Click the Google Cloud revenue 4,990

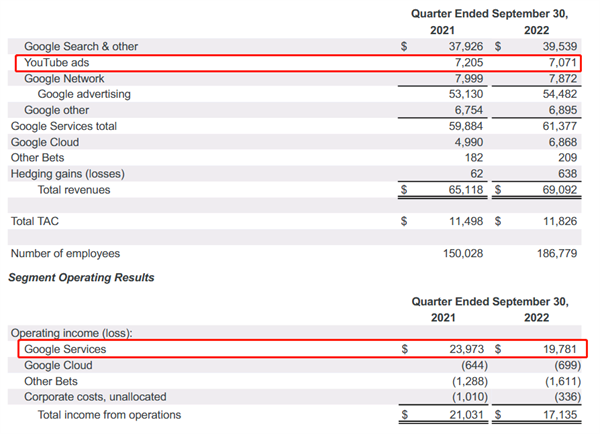469,142
